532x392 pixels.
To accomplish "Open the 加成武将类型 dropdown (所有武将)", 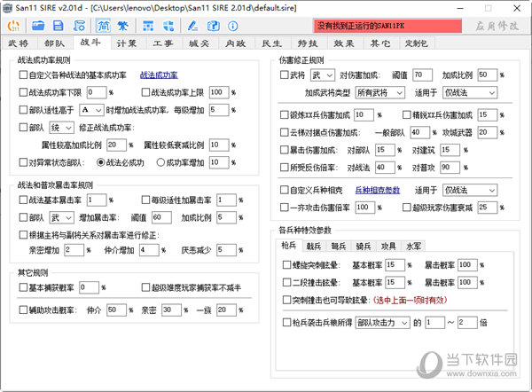I will click(379, 92).
